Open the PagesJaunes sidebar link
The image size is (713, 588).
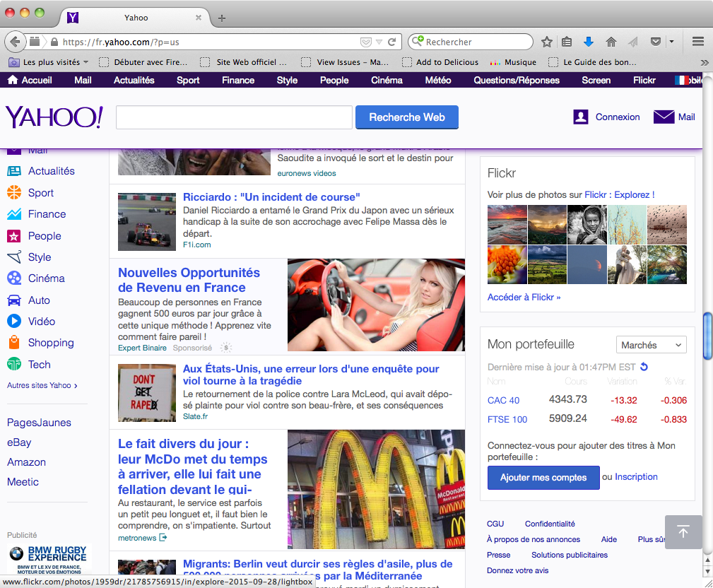(39, 423)
